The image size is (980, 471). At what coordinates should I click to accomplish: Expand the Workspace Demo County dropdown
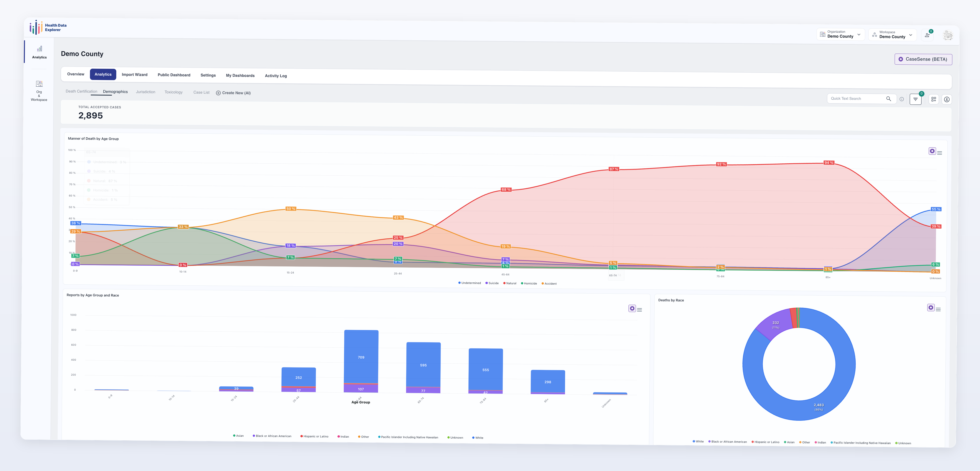click(893, 35)
